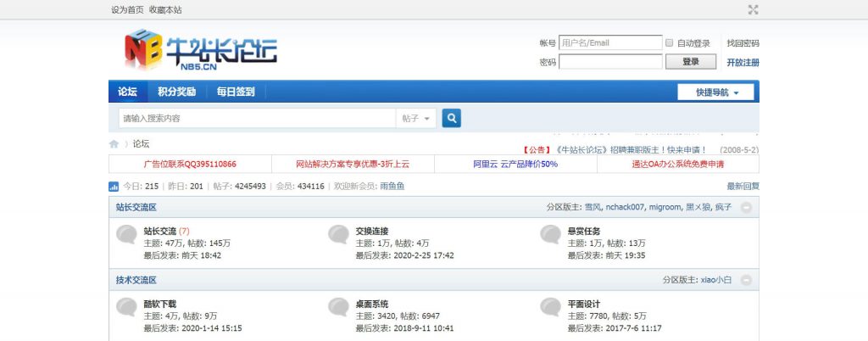Collapse the 站长交流区 section
This screenshot has width=868, height=341.
[746, 207]
